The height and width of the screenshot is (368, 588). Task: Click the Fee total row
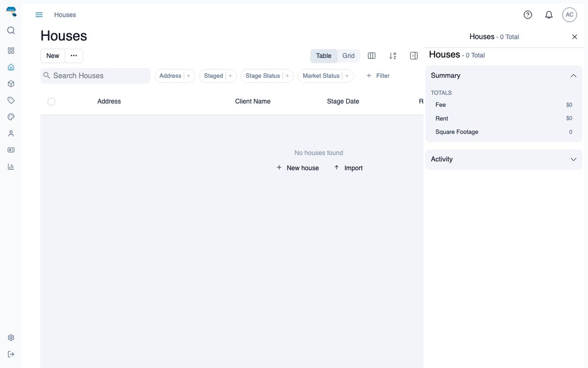504,105
